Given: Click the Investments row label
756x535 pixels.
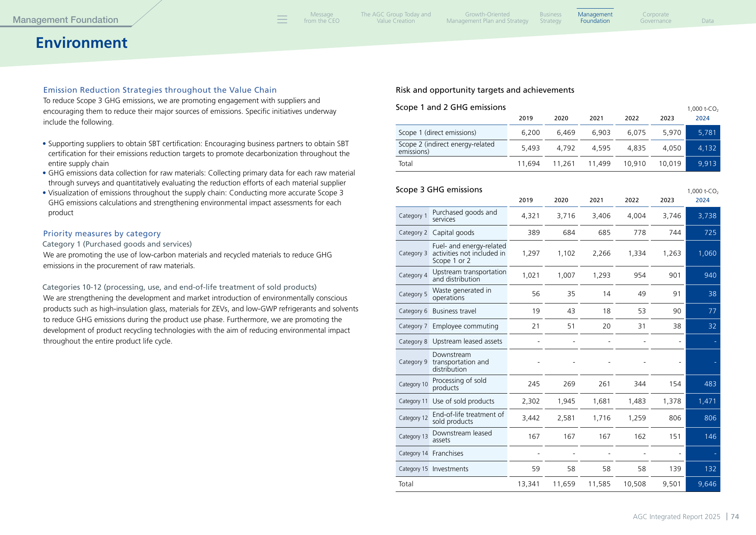Looking at the screenshot, I should [x=450, y=469].
